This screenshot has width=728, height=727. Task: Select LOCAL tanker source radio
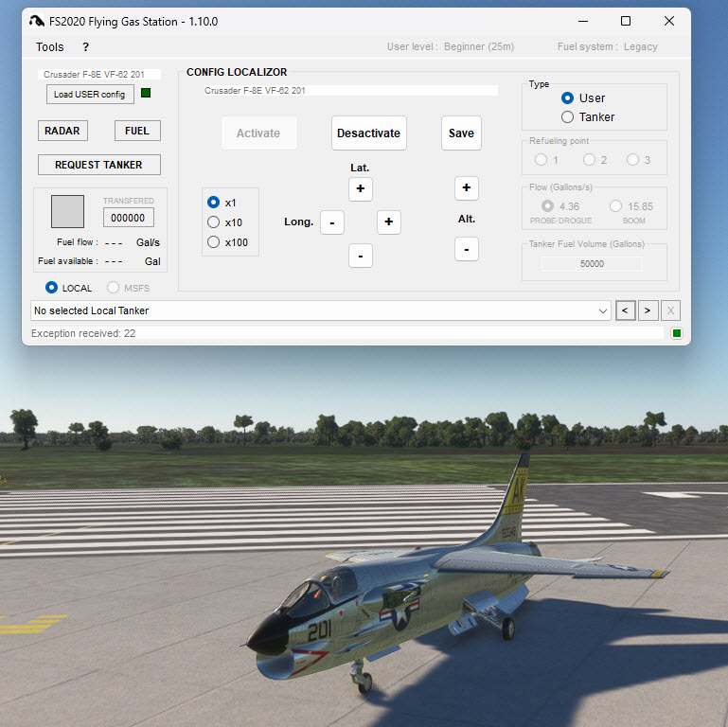tap(51, 288)
